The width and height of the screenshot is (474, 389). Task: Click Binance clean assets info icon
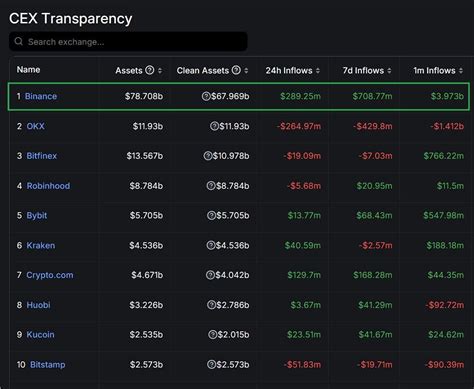pyautogui.click(x=206, y=96)
